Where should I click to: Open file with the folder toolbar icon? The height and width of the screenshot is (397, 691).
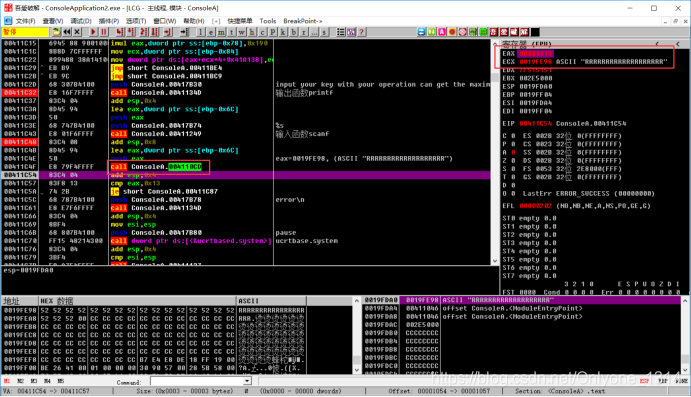56,32
